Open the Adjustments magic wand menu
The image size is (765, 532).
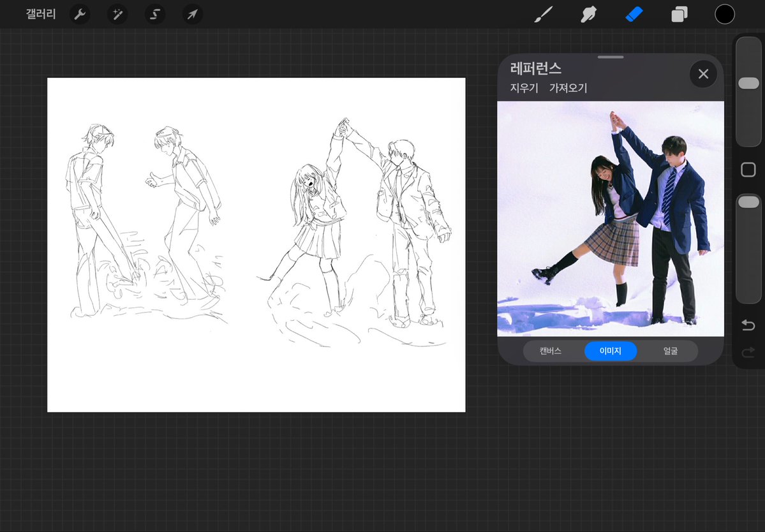click(x=117, y=15)
